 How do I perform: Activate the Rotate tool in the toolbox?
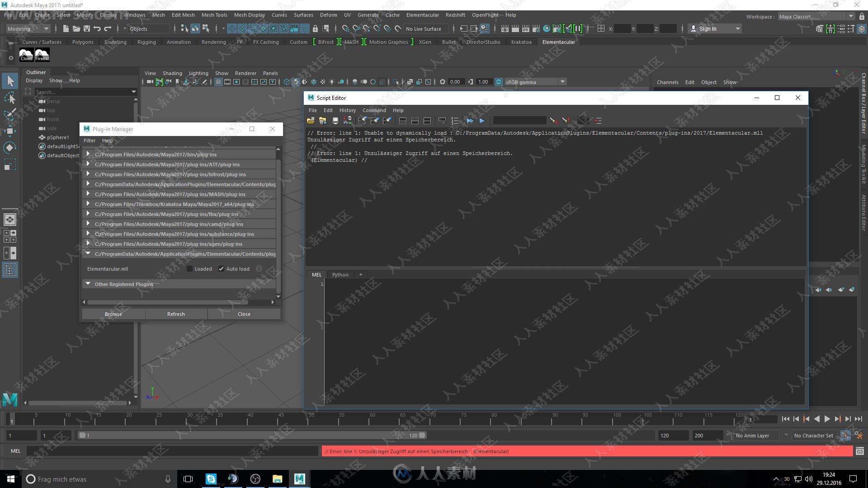(10, 148)
